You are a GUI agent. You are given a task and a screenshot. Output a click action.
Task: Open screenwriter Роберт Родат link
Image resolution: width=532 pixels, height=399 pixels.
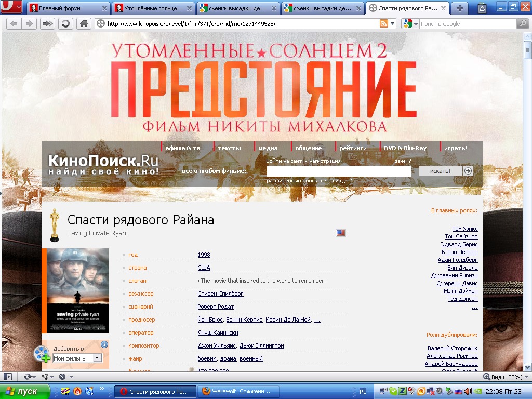[x=216, y=307]
